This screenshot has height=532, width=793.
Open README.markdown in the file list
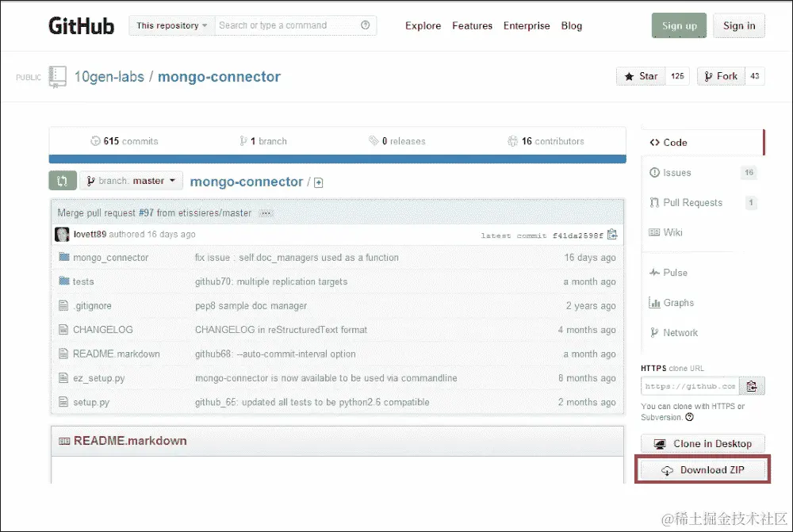117,354
